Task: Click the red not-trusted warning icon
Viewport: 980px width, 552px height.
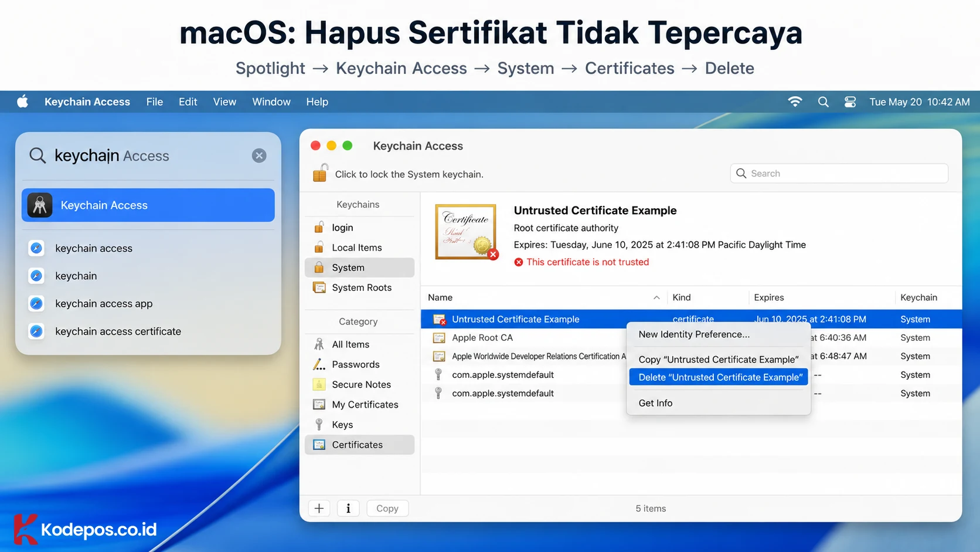Action: tap(519, 262)
